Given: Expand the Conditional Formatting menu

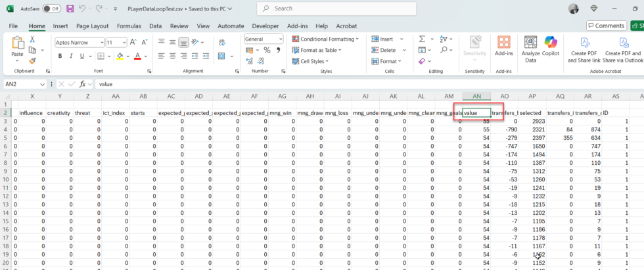Looking at the screenshot, I should point(325,39).
